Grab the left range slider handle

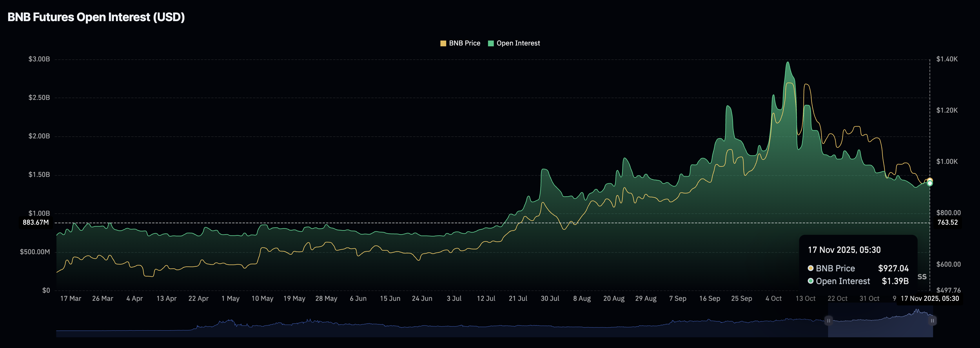[x=828, y=321]
